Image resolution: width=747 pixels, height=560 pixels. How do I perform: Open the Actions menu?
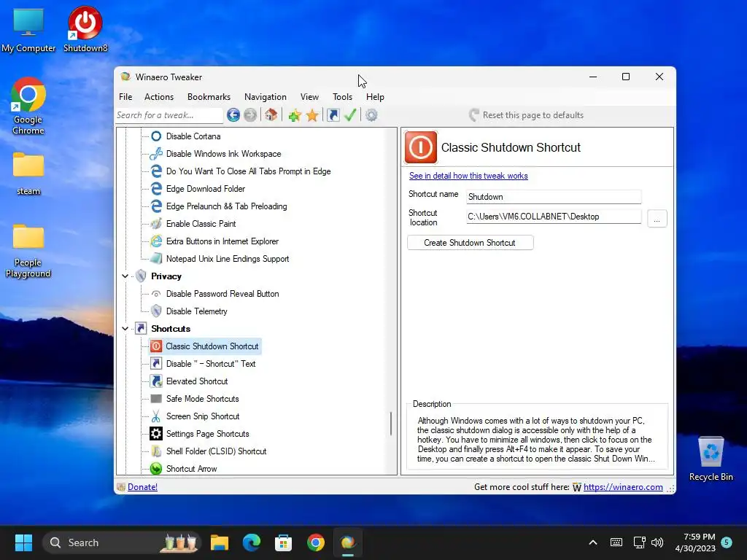tap(159, 97)
